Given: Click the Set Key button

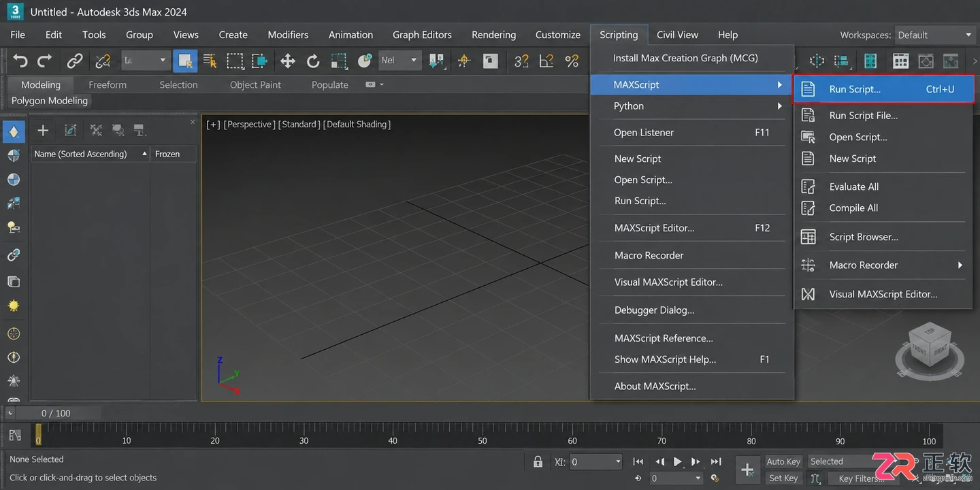Looking at the screenshot, I should pos(783,478).
